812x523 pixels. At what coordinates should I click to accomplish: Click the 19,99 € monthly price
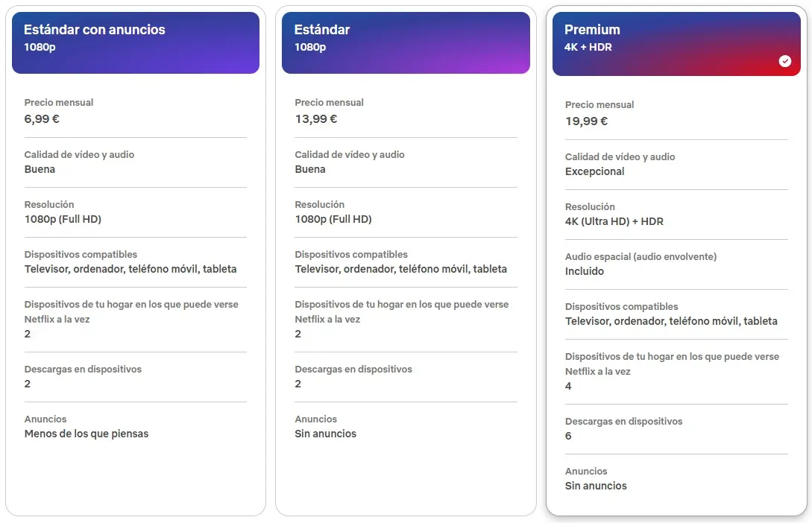coord(586,121)
